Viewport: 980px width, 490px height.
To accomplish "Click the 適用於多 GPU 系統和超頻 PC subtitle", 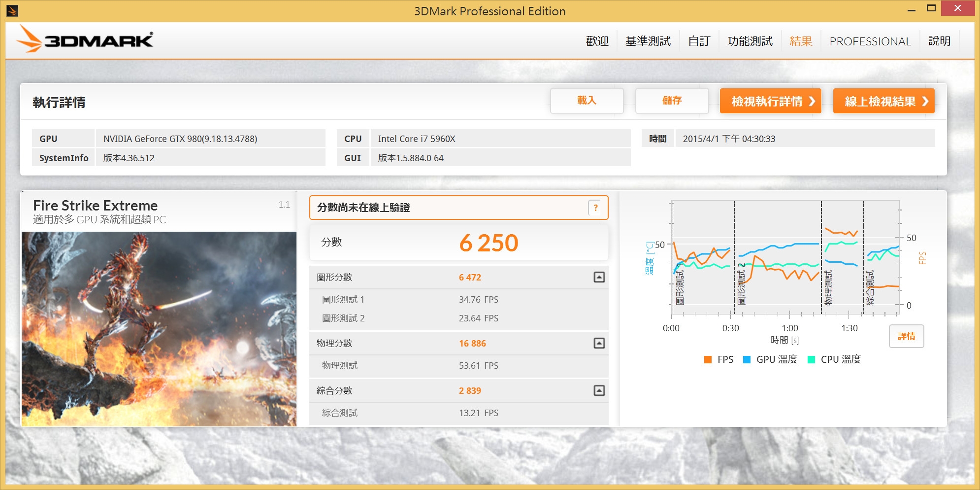I will 99,219.
